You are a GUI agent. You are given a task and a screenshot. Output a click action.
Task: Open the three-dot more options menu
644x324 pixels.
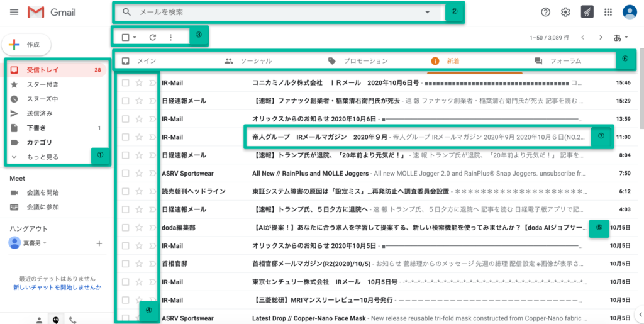[170, 38]
